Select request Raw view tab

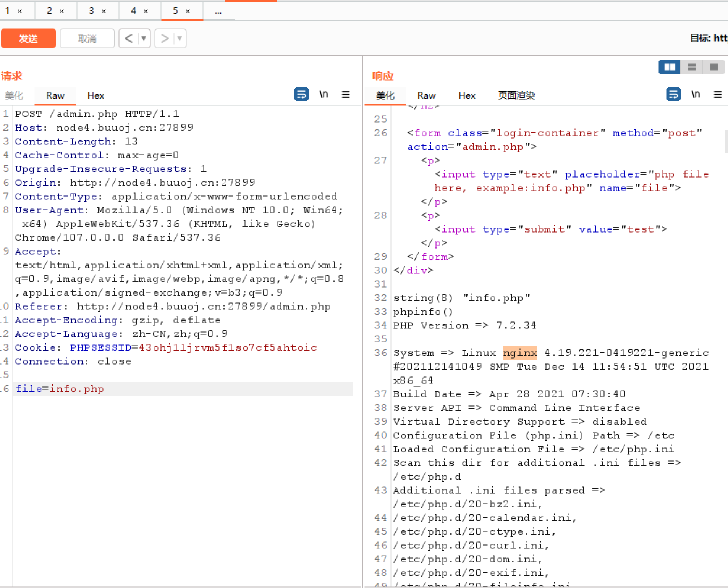coord(55,95)
